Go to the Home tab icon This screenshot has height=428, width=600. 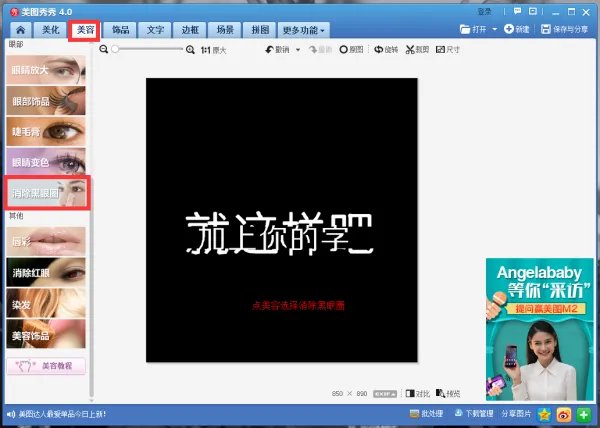coord(21,30)
